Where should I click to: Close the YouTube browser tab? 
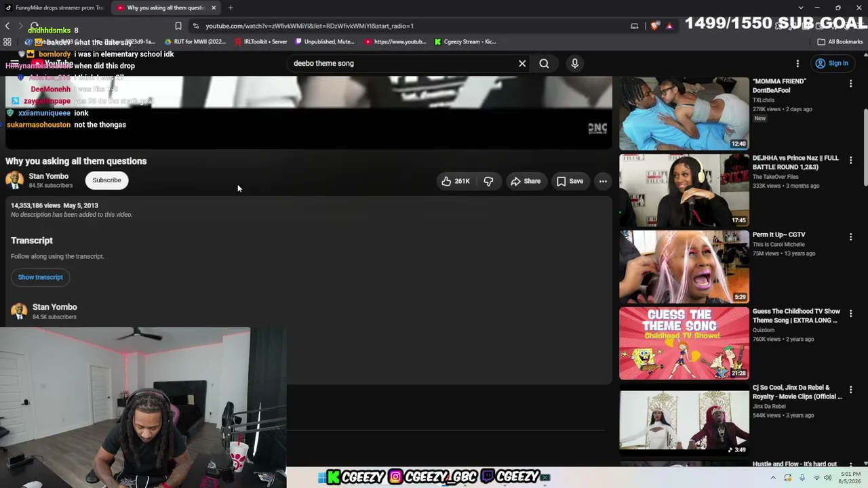click(214, 8)
